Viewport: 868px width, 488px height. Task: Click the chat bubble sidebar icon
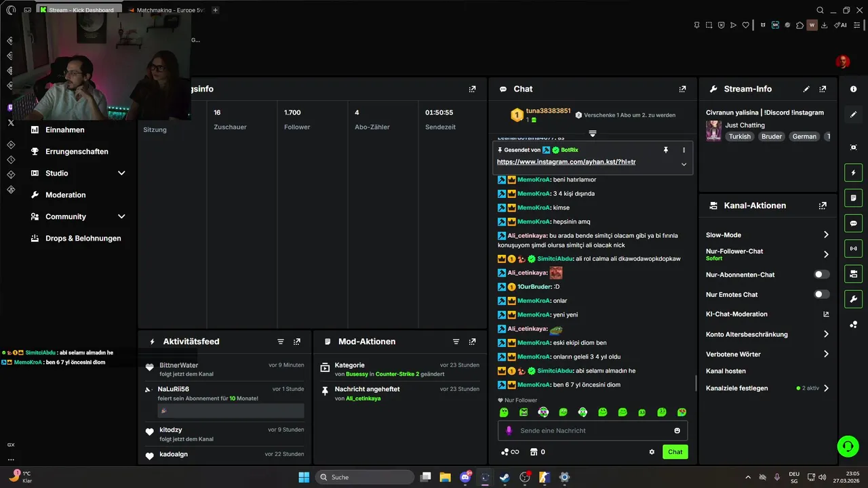click(x=853, y=223)
